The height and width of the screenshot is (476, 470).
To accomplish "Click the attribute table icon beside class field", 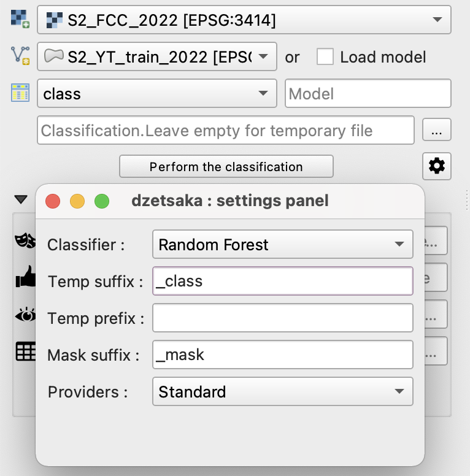I will [20, 93].
